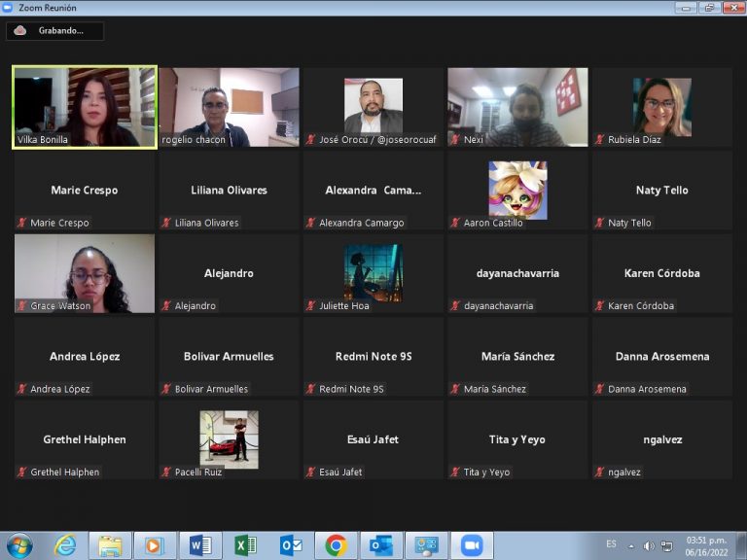Click muted mic icon beside Nexi
The height and width of the screenshot is (560, 747).
(x=455, y=140)
